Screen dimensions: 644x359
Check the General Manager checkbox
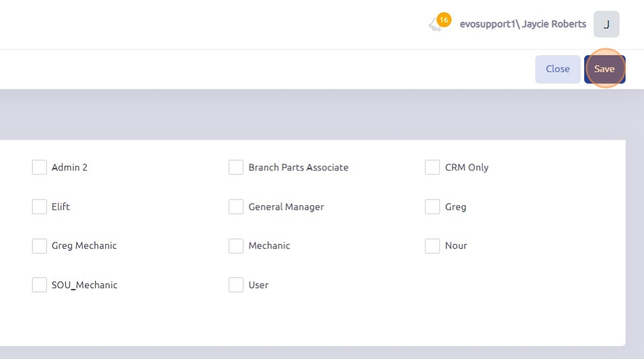click(236, 206)
